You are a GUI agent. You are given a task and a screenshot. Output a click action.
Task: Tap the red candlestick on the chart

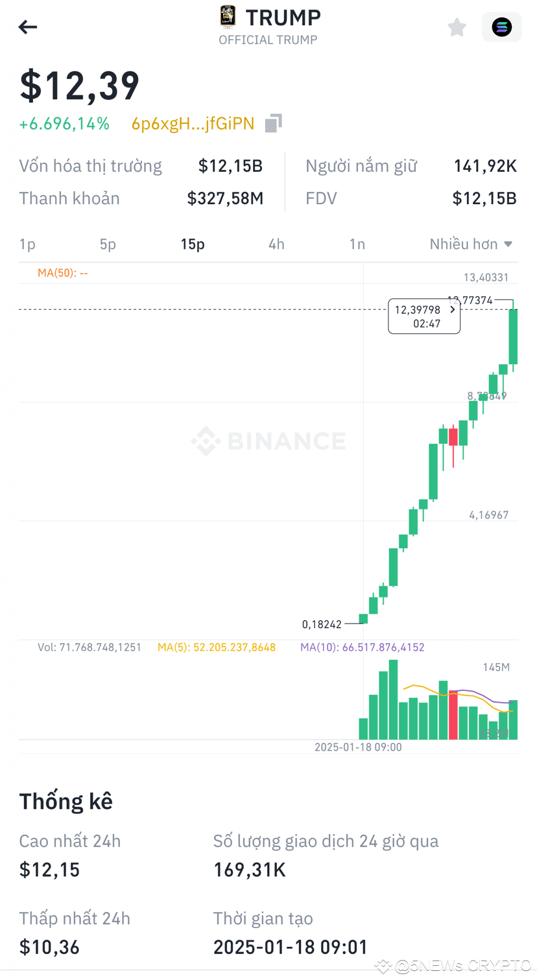tap(453, 436)
